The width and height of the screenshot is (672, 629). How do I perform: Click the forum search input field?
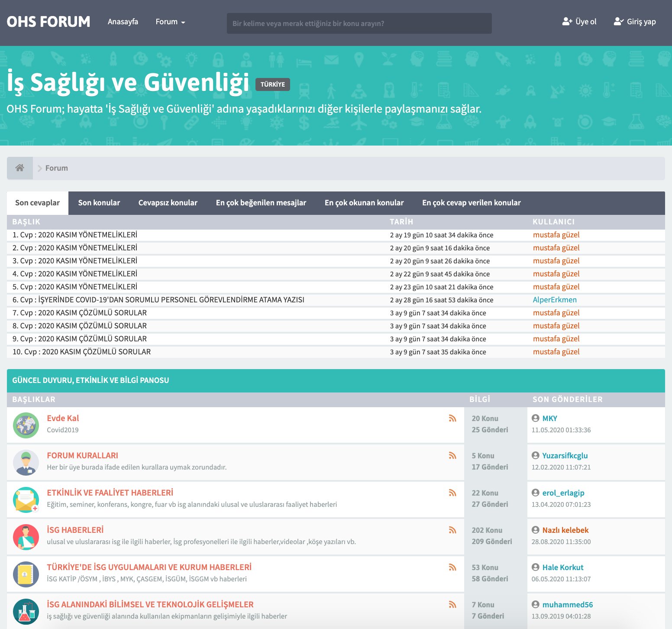pyautogui.click(x=359, y=23)
